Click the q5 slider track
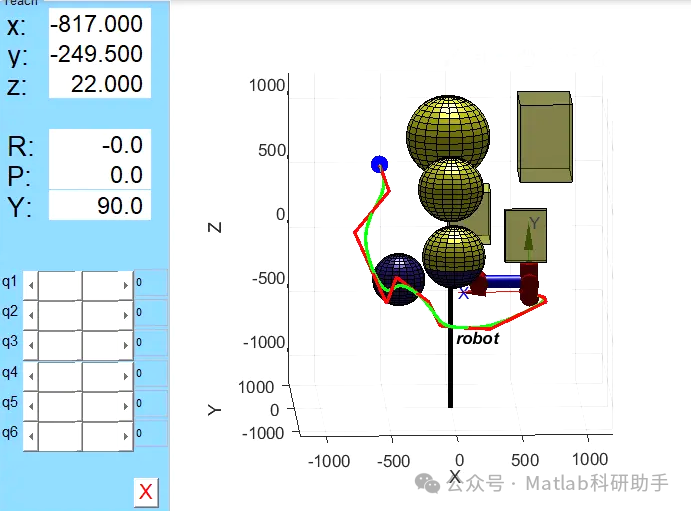691x511 pixels. [78, 406]
